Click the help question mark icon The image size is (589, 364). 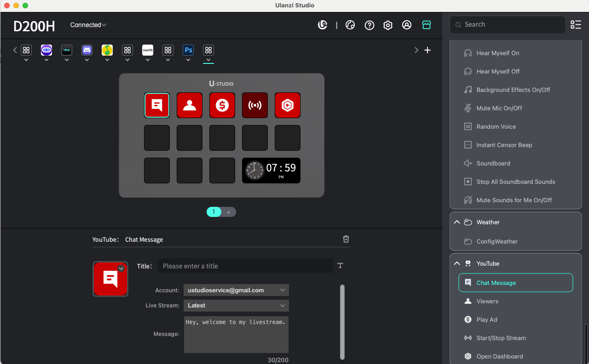coord(369,25)
